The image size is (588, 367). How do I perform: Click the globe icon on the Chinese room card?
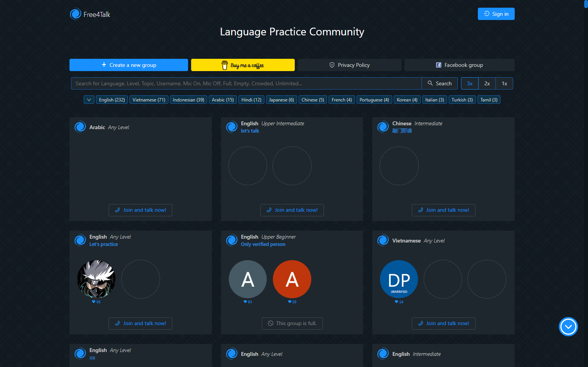(x=383, y=127)
